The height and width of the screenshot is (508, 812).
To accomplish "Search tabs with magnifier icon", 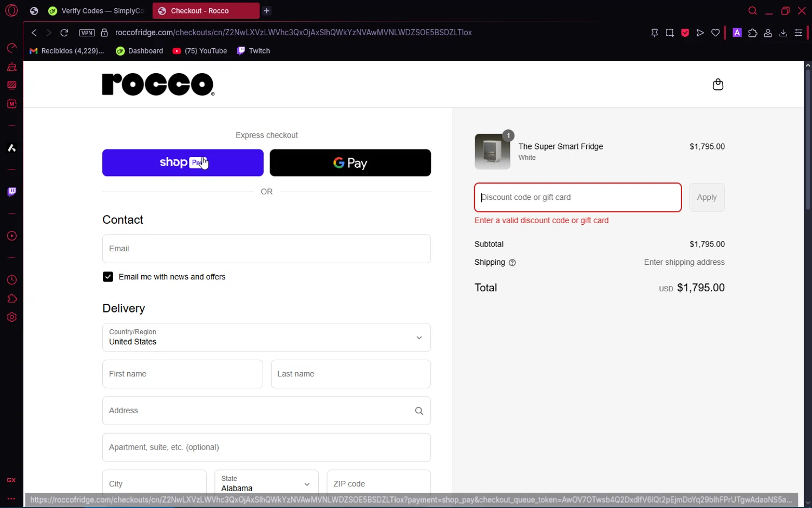I will tap(752, 11).
